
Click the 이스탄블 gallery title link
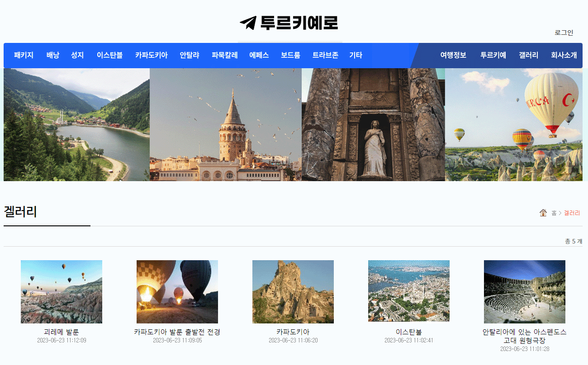pyautogui.click(x=409, y=332)
